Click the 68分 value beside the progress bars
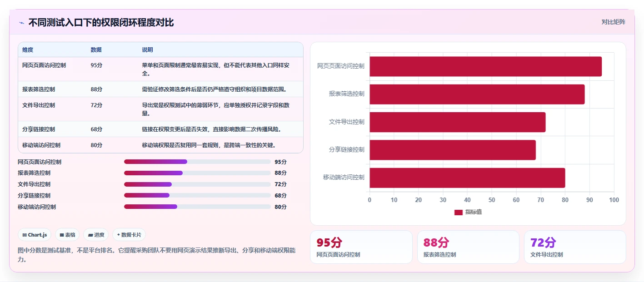This screenshot has height=282, width=644. click(x=281, y=196)
